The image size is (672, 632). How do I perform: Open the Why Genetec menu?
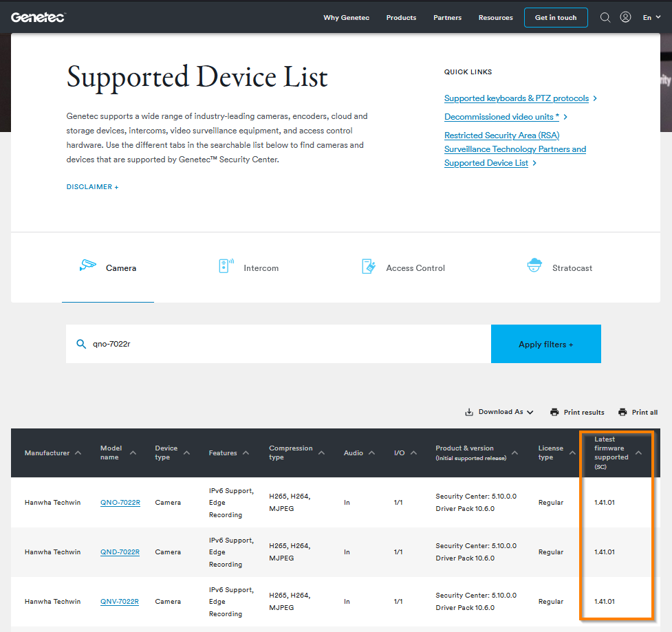tap(346, 18)
